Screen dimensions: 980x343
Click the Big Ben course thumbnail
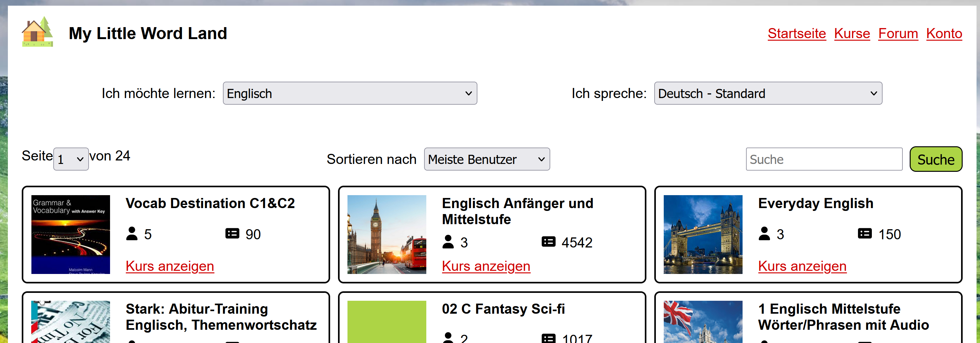(x=387, y=234)
